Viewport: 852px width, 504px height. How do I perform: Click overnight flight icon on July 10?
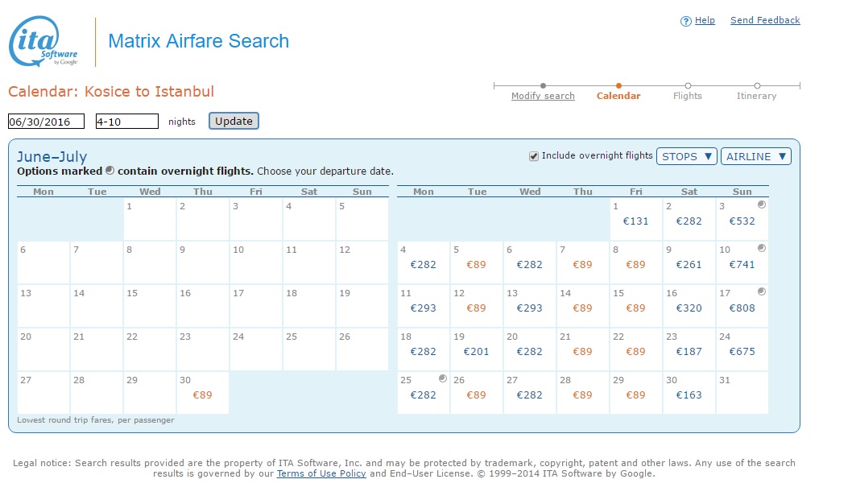[762, 248]
